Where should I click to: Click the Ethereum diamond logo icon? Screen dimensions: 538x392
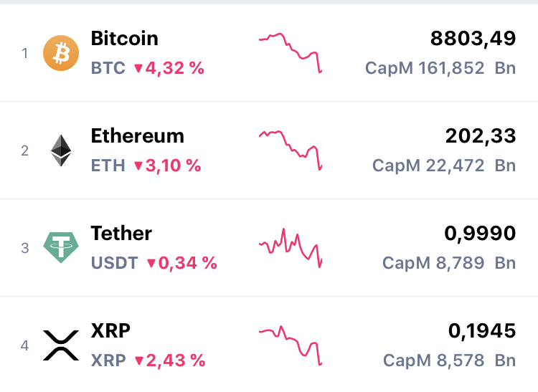pos(61,150)
